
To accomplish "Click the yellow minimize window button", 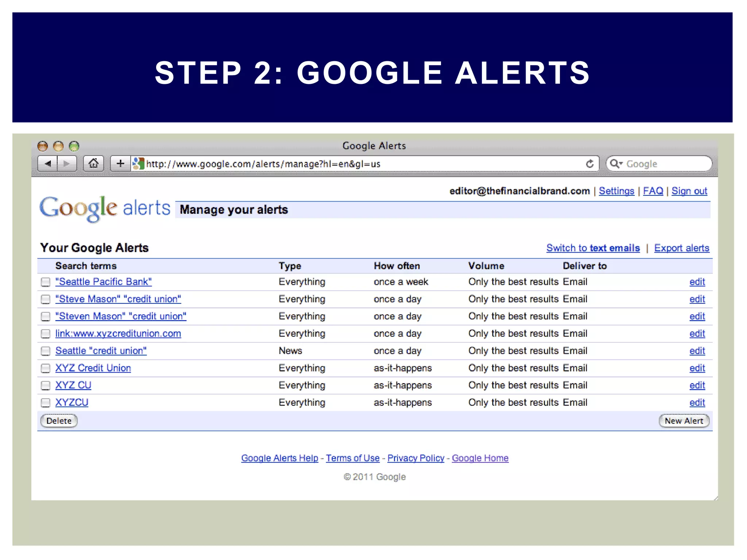I will pyautogui.click(x=58, y=146).
